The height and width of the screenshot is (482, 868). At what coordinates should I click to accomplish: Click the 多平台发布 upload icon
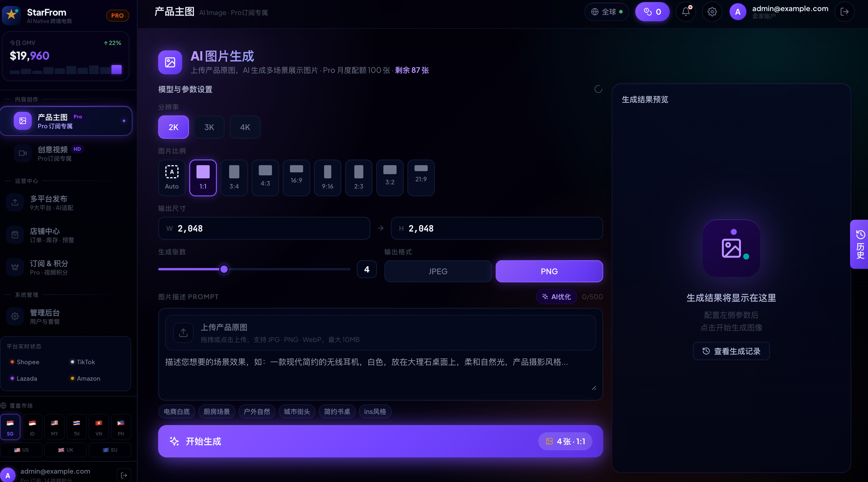pos(15,202)
